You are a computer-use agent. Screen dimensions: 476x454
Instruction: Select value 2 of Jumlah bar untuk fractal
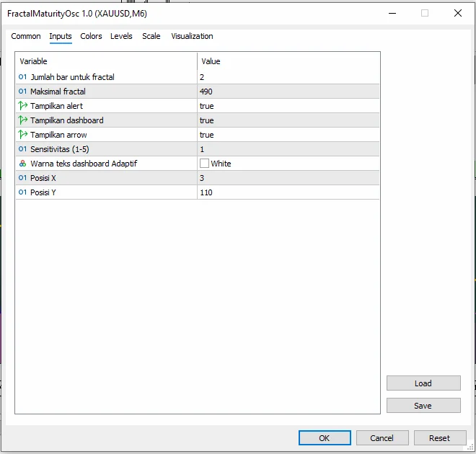tap(202, 77)
